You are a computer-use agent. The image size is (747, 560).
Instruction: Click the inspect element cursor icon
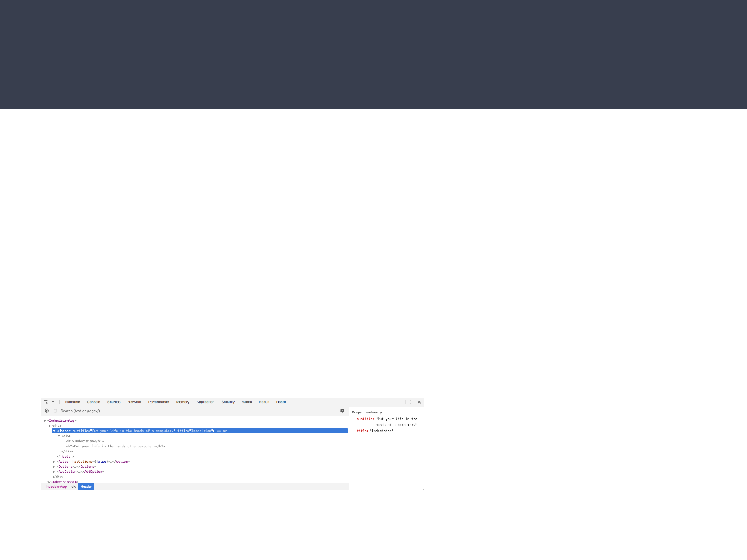[x=46, y=402]
